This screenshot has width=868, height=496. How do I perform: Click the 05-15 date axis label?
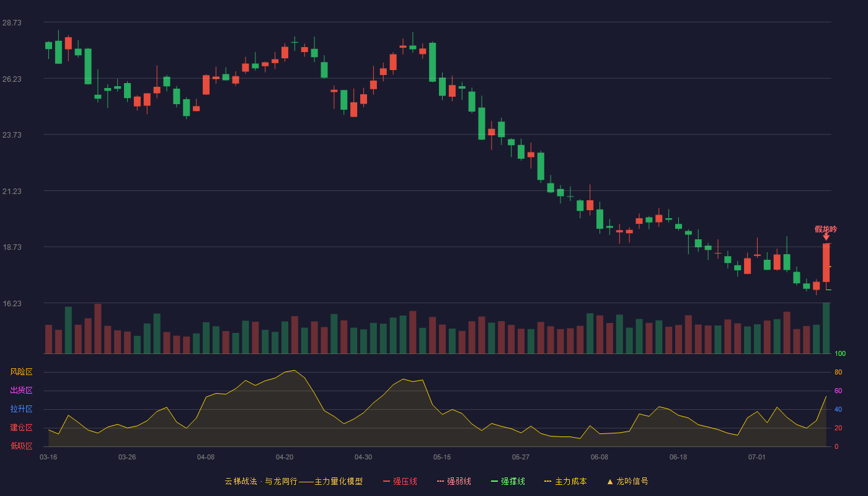point(442,457)
